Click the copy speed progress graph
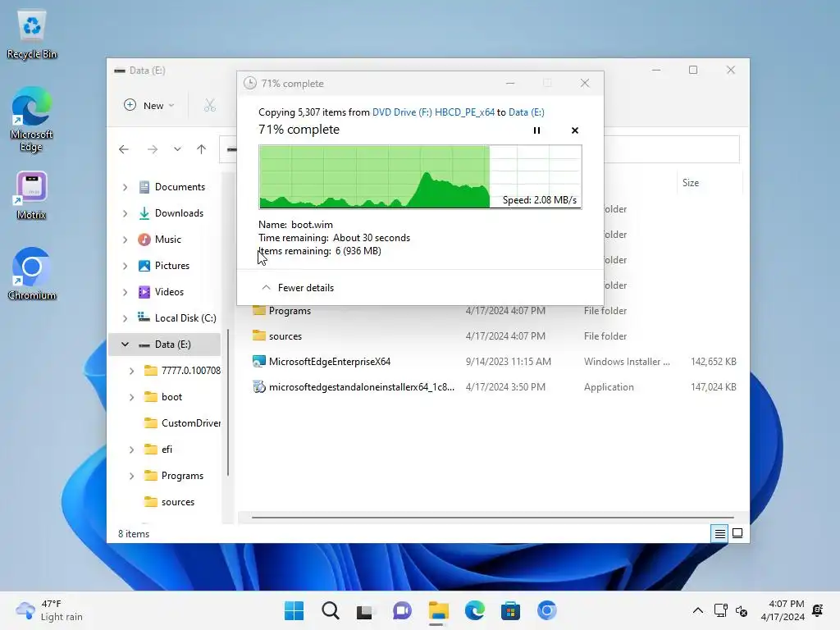The width and height of the screenshot is (840, 630). [420, 177]
